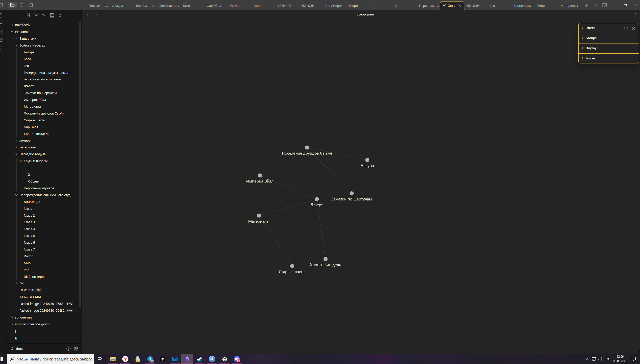
Task: Expand the Filters section in graph controls
Action: coord(590,28)
